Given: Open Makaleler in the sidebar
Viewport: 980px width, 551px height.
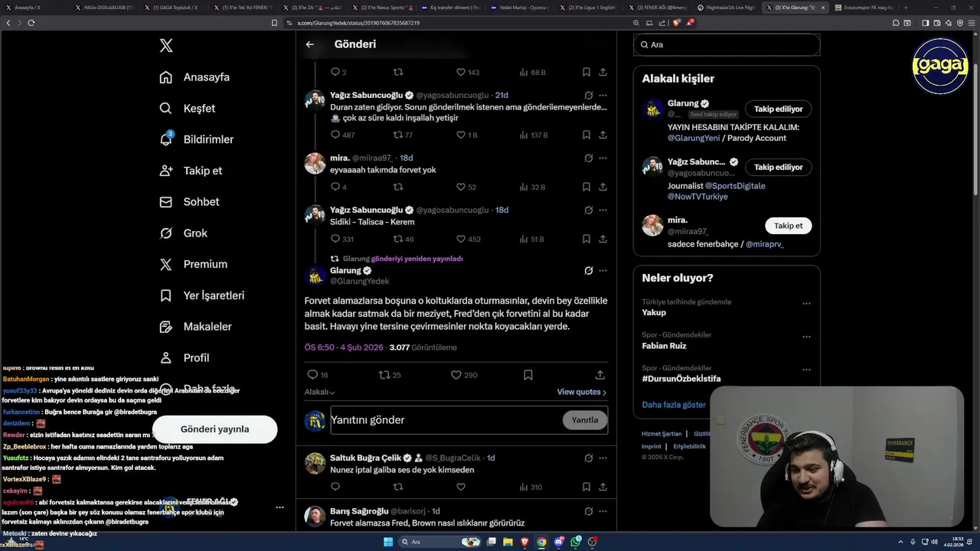Looking at the screenshot, I should tap(195, 327).
